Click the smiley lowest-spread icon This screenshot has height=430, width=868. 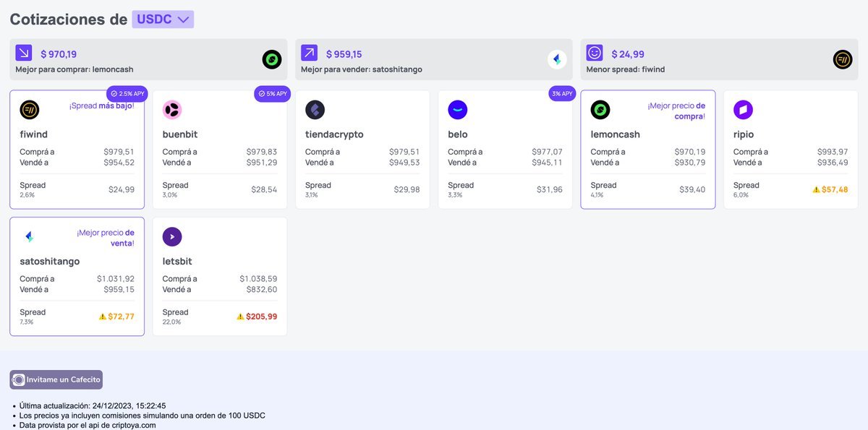click(x=595, y=53)
